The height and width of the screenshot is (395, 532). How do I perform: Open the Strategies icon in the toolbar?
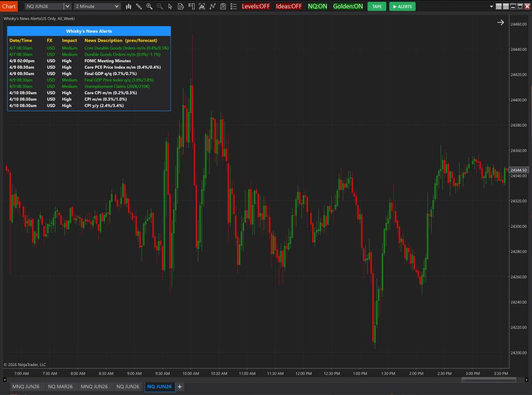coord(223,7)
